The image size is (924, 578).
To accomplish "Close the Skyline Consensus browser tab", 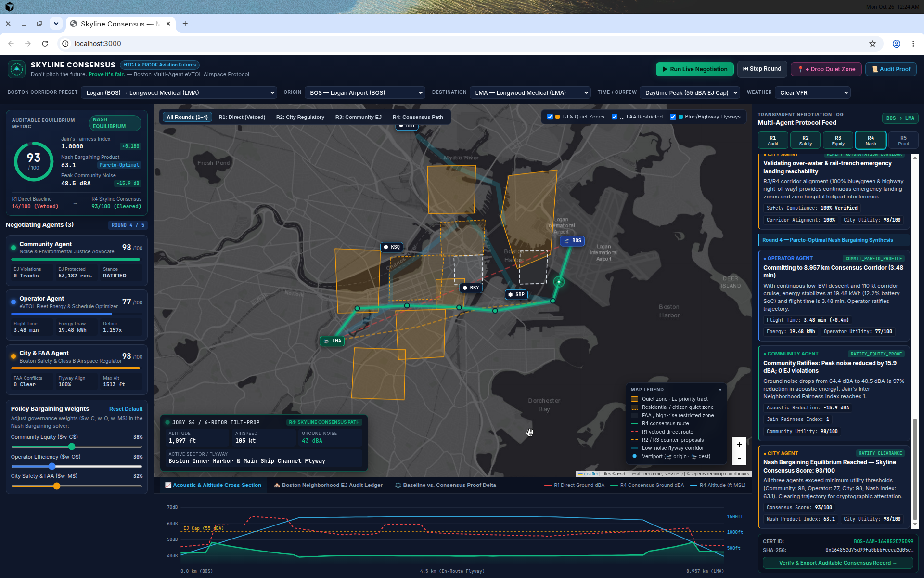I will click(x=168, y=24).
